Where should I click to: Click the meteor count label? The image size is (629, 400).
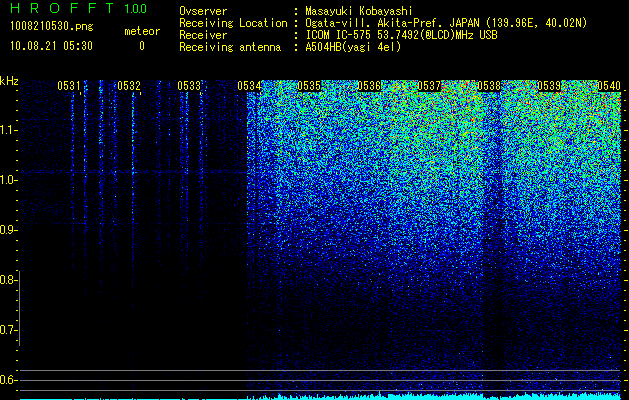pos(142,31)
